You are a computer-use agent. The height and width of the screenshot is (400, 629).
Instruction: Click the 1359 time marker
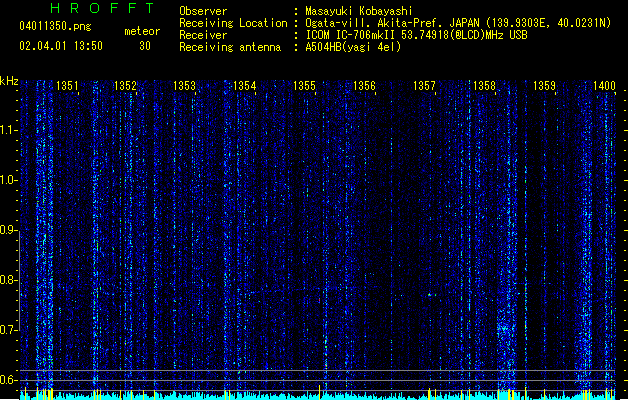pos(544,86)
